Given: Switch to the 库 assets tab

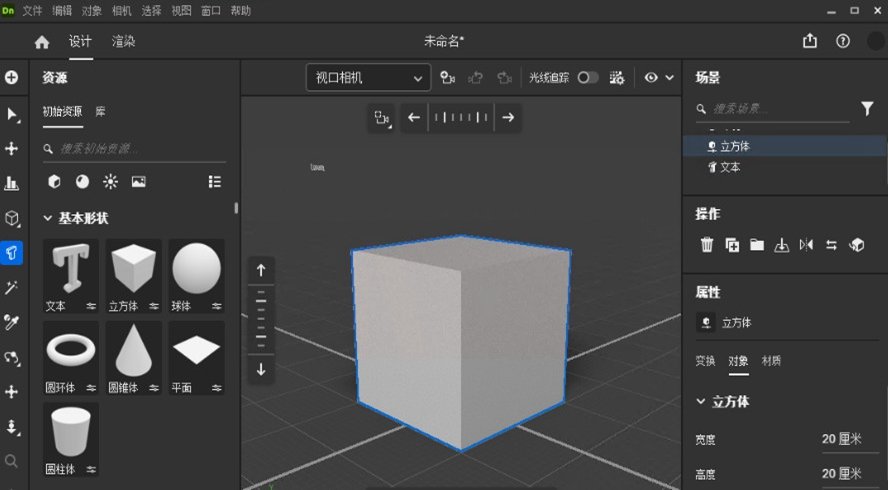Looking at the screenshot, I should tap(100, 112).
